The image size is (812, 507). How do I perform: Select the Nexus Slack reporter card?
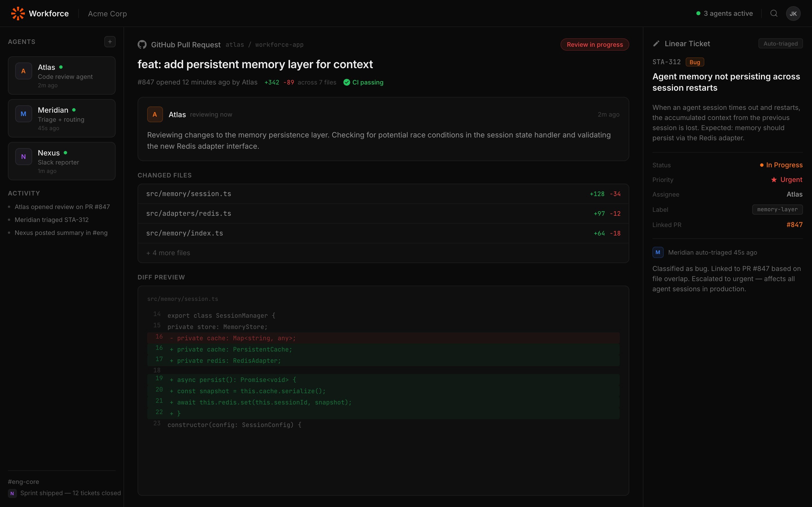pos(62,161)
